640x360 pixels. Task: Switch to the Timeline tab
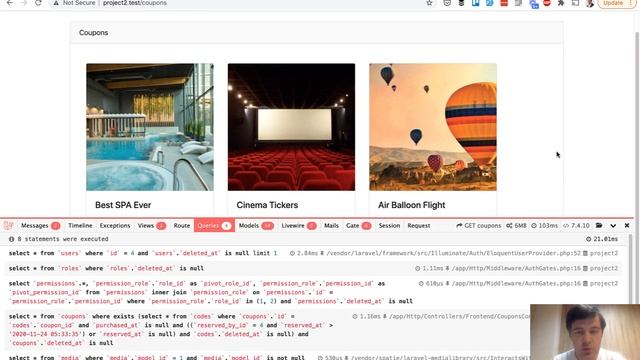pyautogui.click(x=80, y=225)
